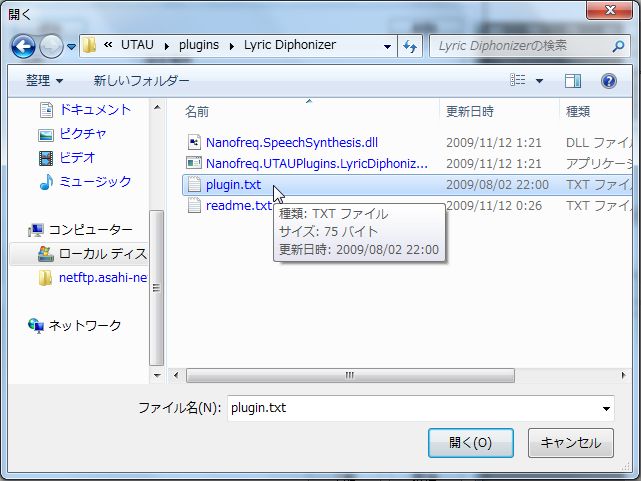Click the DLL file icon
This screenshot has width=641, height=481.
194,142
